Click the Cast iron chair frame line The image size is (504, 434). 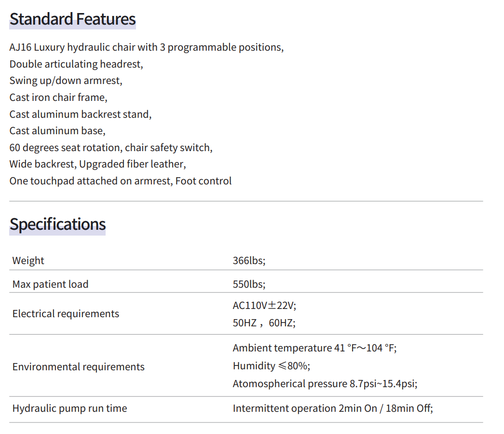pos(58,98)
